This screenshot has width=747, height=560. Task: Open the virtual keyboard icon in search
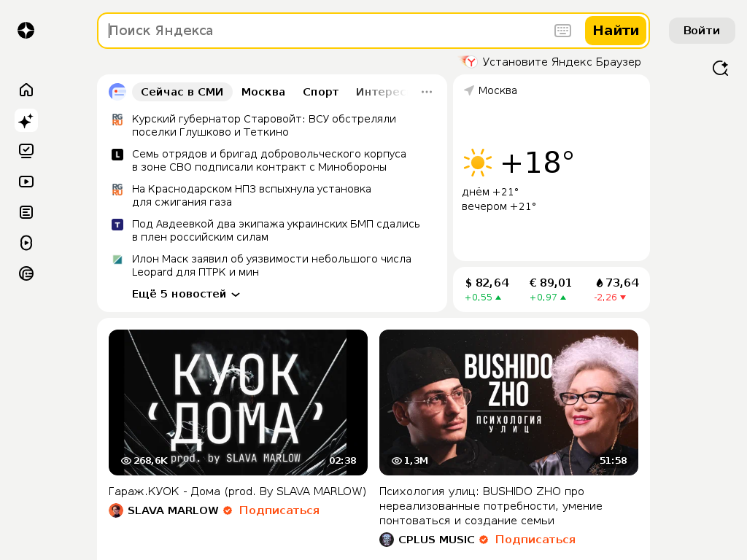(562, 31)
